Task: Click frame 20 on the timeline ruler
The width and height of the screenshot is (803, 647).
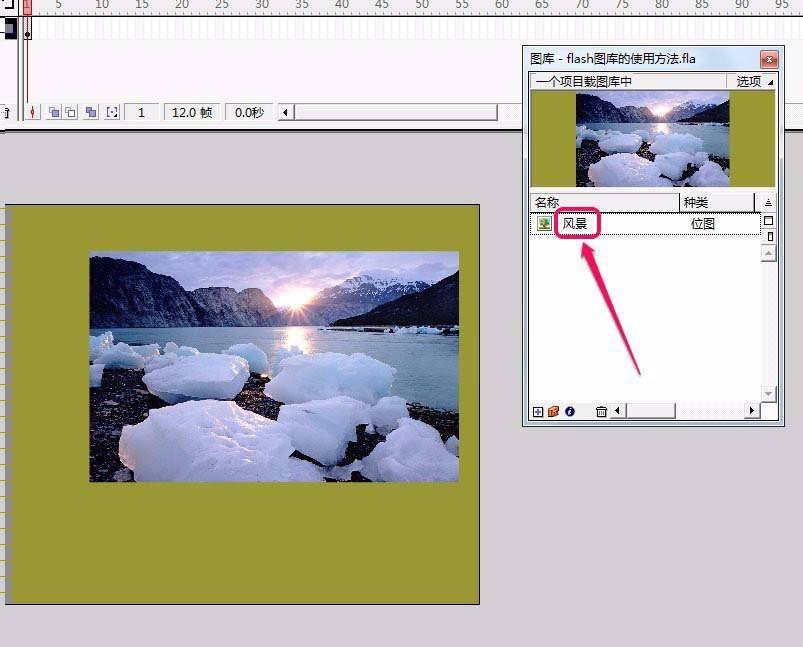Action: pos(182,5)
